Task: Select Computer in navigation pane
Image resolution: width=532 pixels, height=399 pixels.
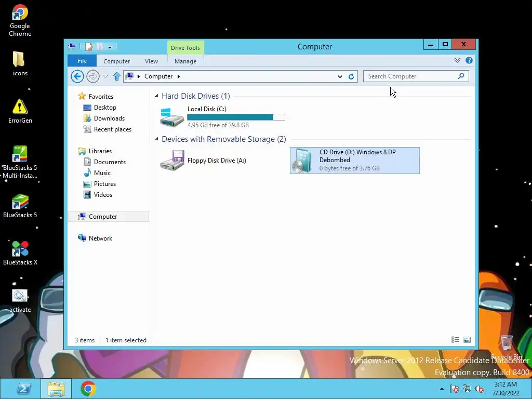Action: 109,217
